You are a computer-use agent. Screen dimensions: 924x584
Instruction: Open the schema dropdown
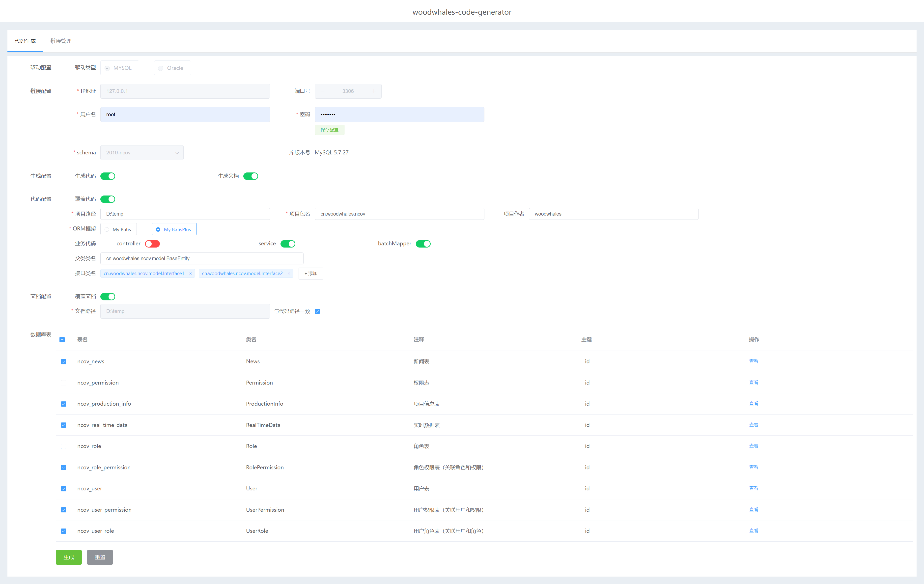pos(141,153)
